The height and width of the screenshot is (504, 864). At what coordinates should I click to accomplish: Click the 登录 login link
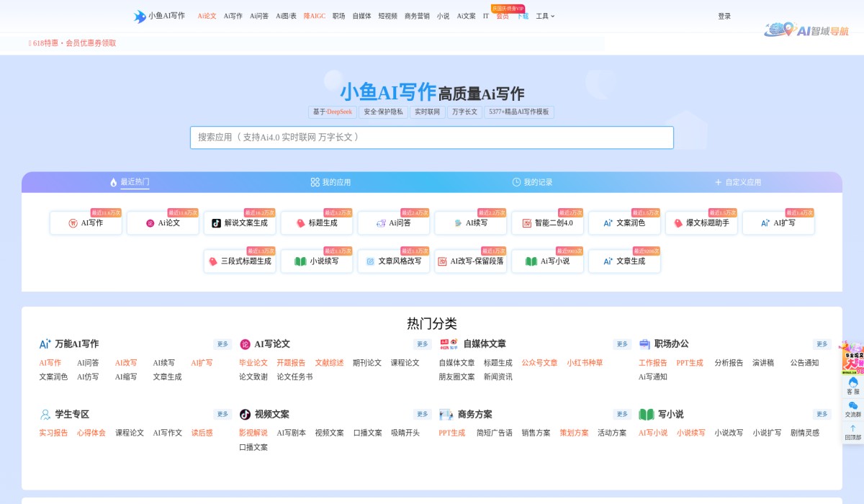723,15
